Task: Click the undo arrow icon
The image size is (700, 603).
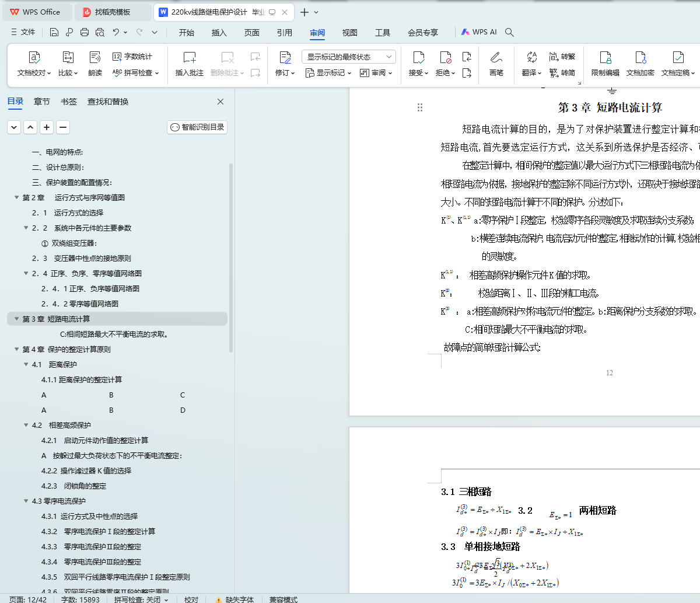Action: click(x=116, y=32)
